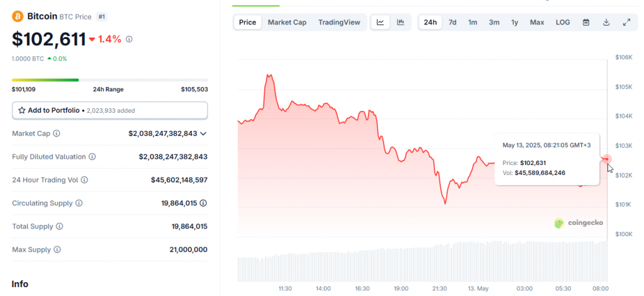Switch to line chart view icon
This screenshot has height=296, width=644.
(380, 22)
